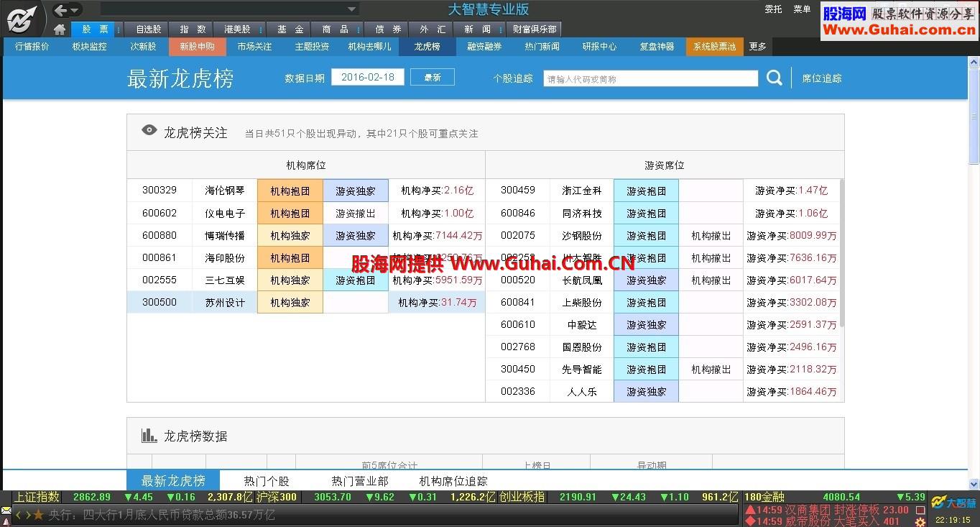Switch to bottom tab 机构席位追踪

tap(453, 481)
